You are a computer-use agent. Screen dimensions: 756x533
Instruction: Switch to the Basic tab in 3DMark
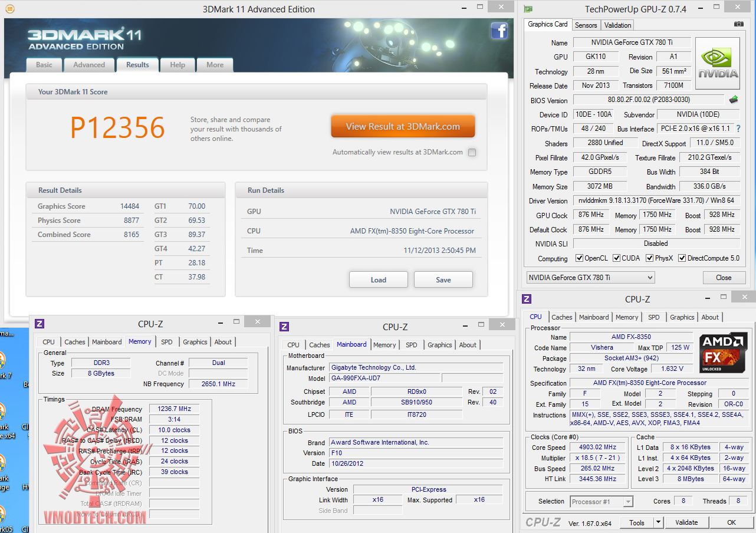point(44,65)
